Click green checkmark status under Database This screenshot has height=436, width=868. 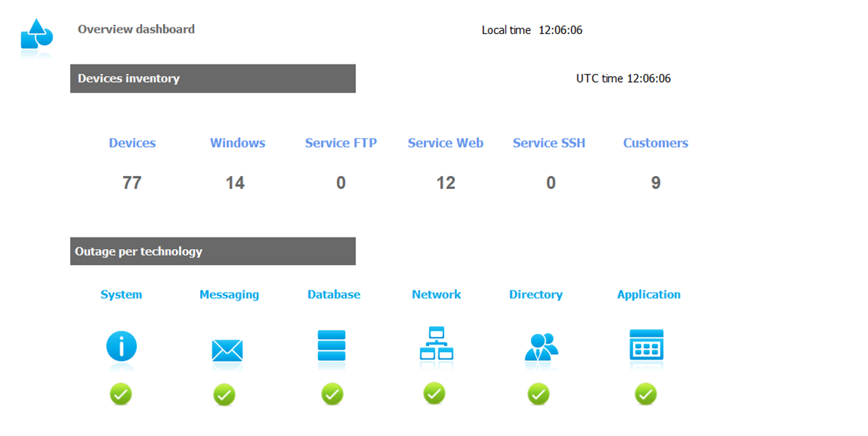[x=332, y=395]
